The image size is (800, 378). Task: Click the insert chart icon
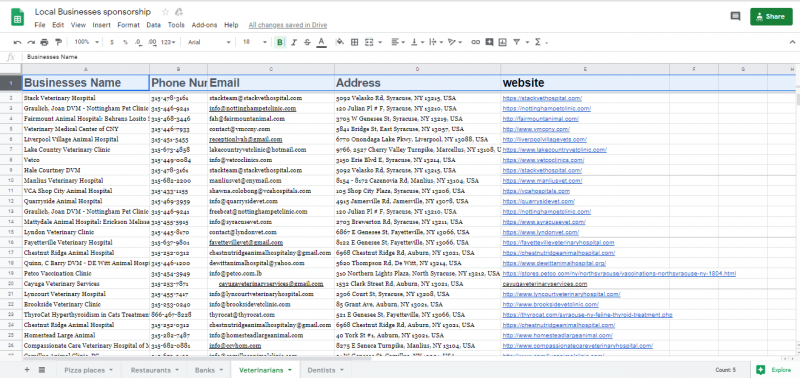pyautogui.click(x=503, y=42)
